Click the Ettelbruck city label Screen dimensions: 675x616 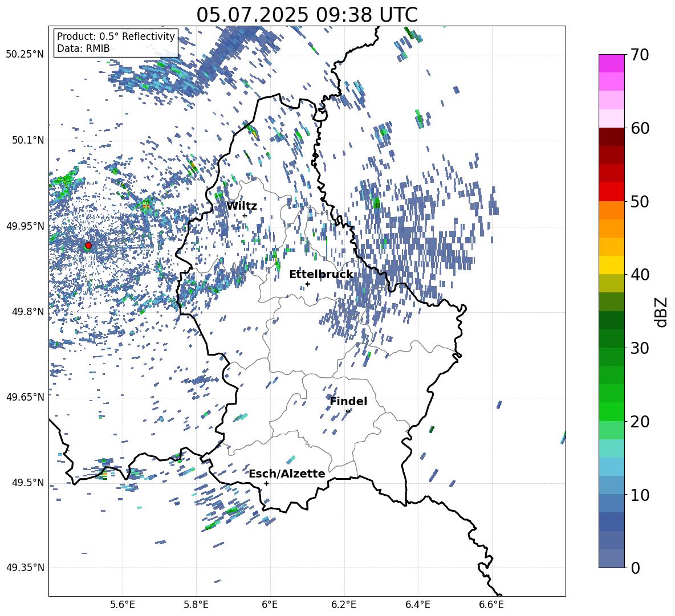[x=321, y=275]
